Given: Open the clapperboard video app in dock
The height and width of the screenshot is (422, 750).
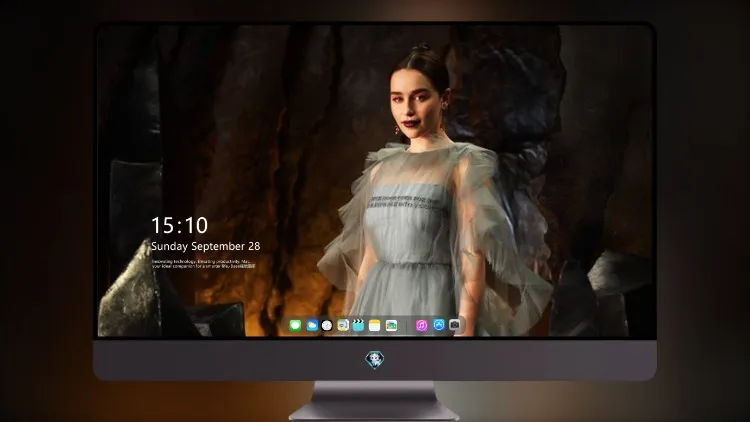Looking at the screenshot, I should point(358,325).
